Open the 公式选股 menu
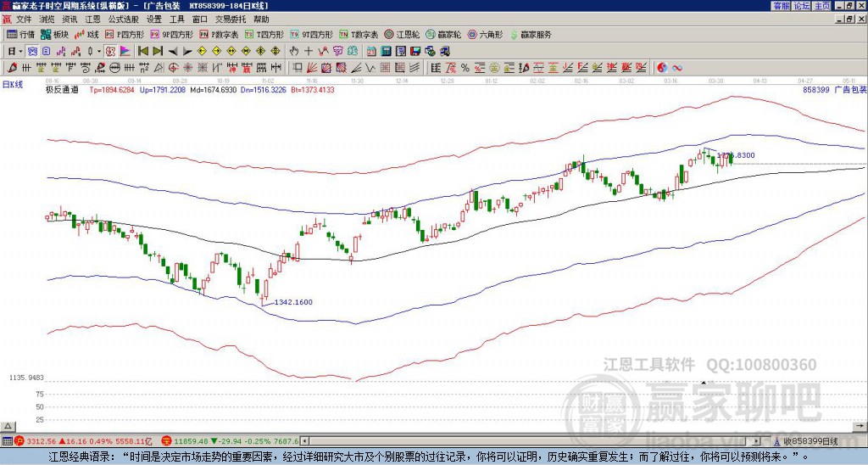The image size is (868, 465). tap(124, 20)
